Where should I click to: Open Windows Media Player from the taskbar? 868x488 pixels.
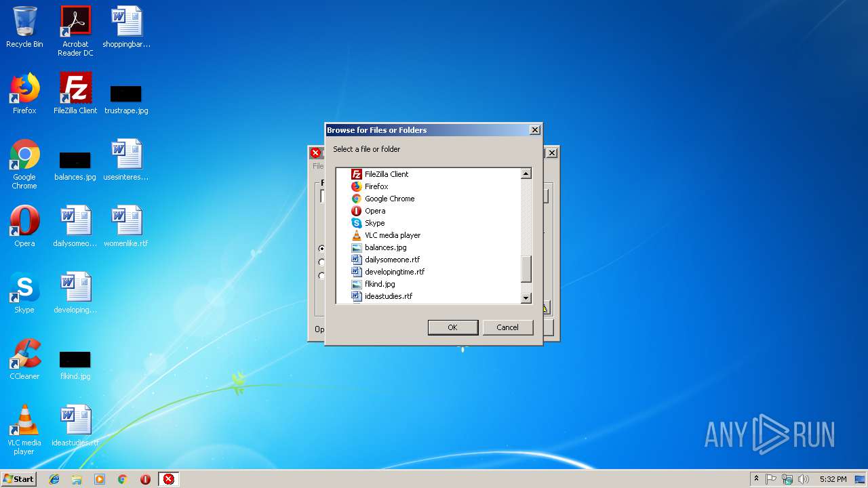(x=100, y=479)
